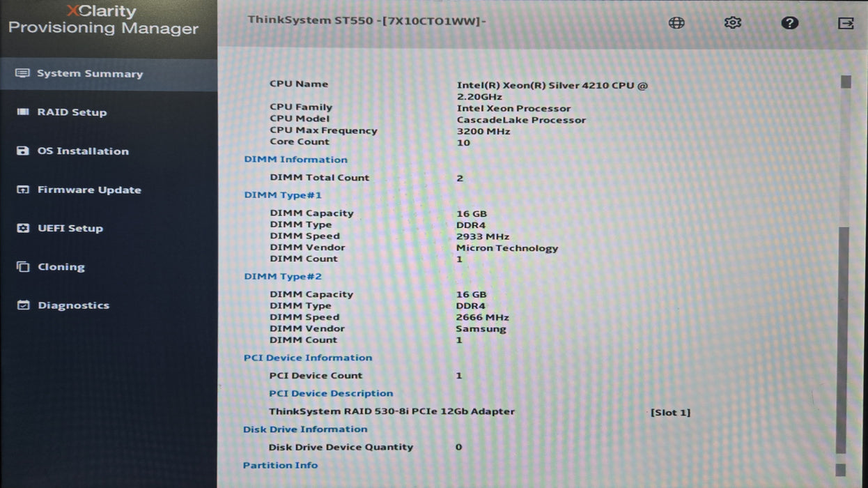Click the PCI Device Information heading
Screen dimensions: 868x488
(x=308, y=358)
